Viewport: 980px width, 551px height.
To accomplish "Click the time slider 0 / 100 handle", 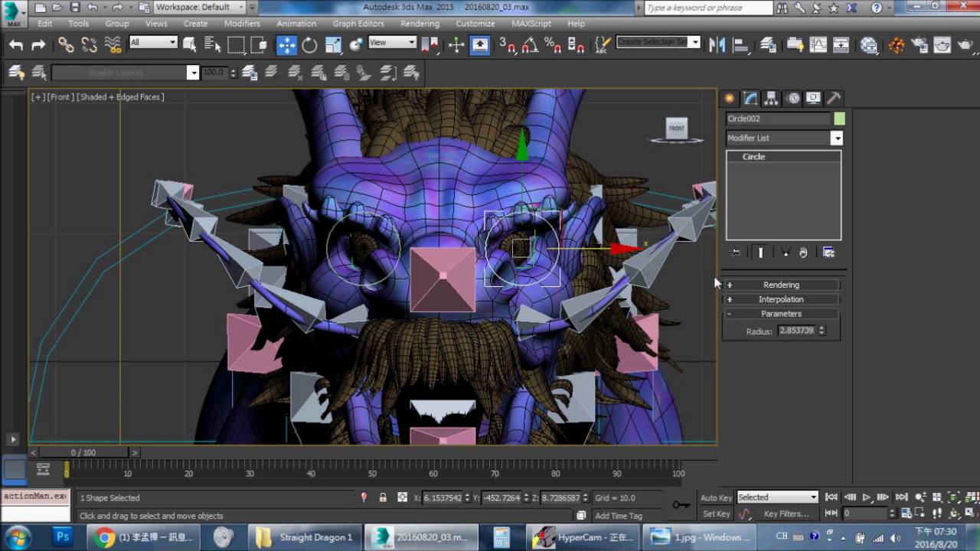I will tap(83, 452).
